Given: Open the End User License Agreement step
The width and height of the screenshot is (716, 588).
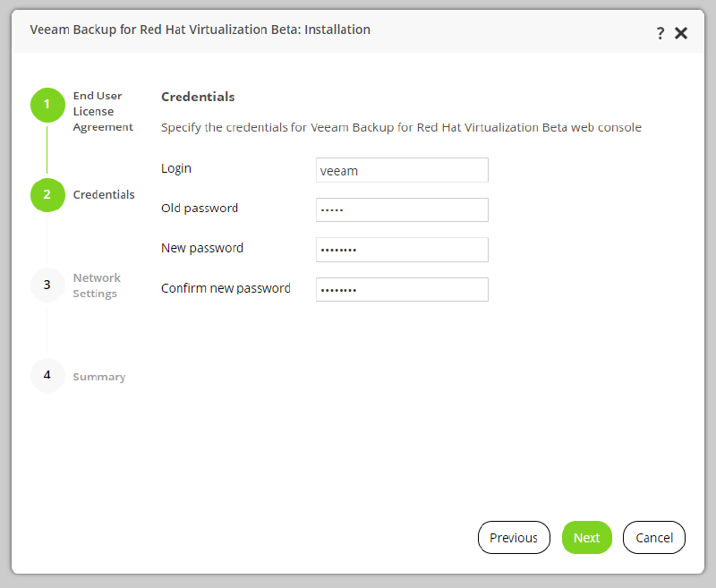Looking at the screenshot, I should [x=103, y=111].
